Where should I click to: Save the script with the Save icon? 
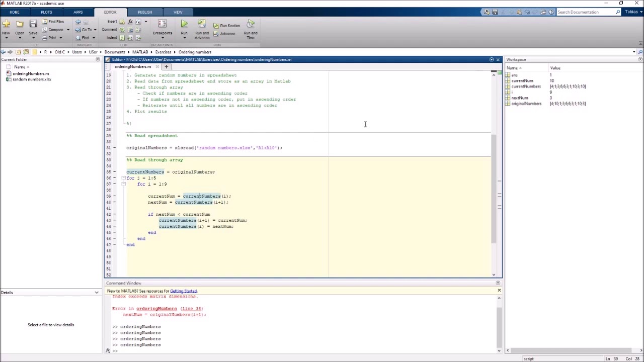(33, 24)
